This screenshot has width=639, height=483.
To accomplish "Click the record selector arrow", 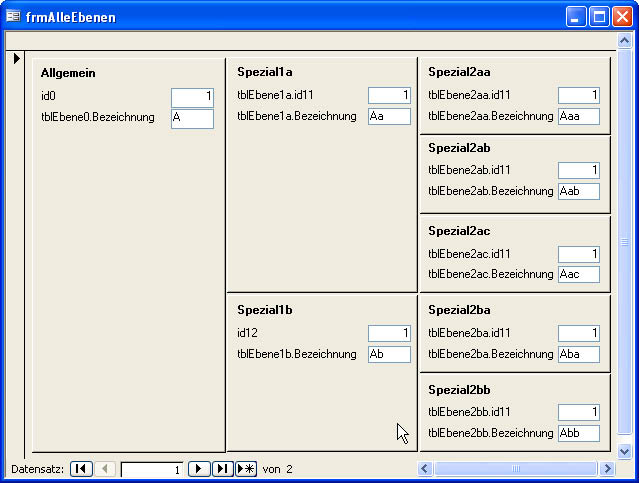I will click(x=15, y=60).
